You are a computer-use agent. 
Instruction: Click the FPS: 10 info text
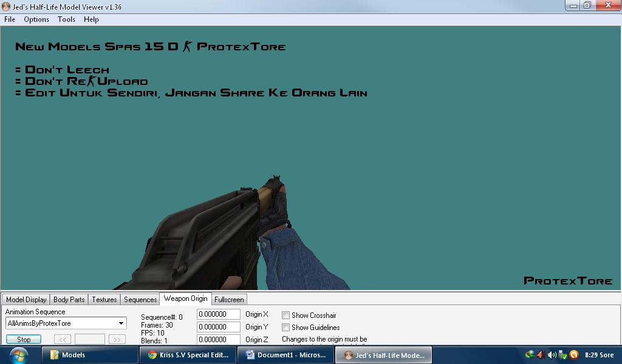click(x=152, y=332)
